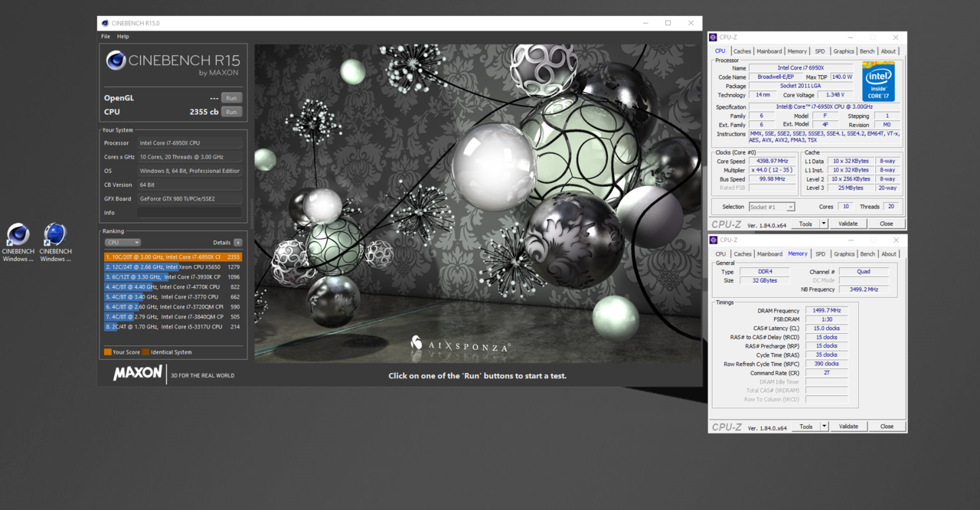Select ranking row 1 Intel Core i7-6950X

173,257
